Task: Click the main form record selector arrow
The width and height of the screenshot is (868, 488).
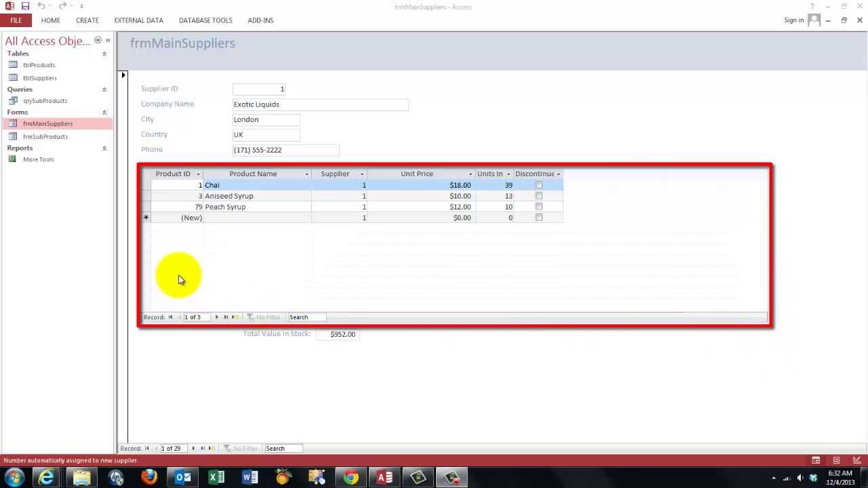Action: 123,75
